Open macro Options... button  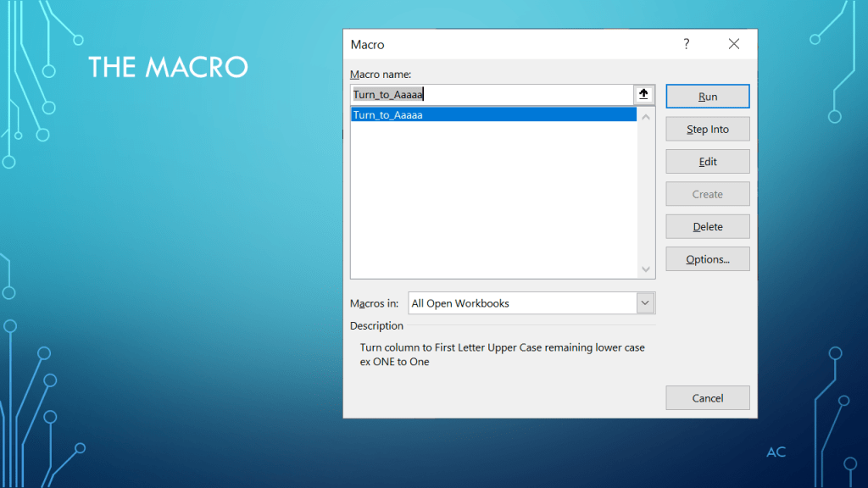[x=707, y=259]
